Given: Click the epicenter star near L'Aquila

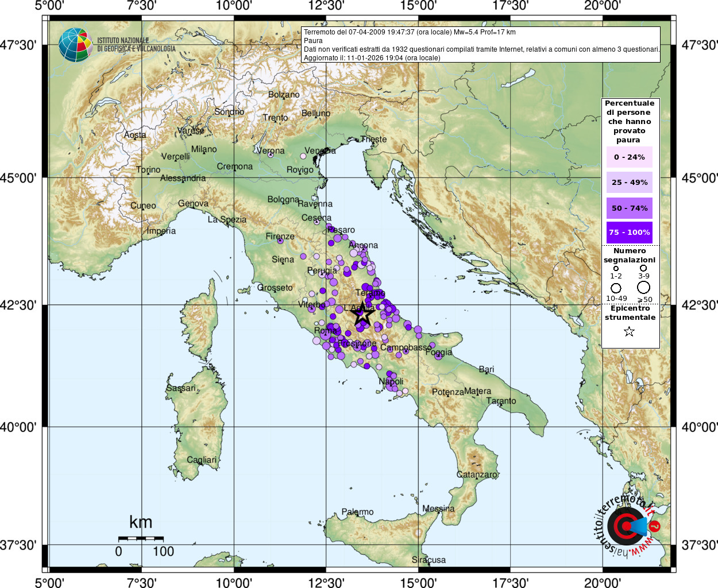Looking at the screenshot, I should tap(362, 314).
